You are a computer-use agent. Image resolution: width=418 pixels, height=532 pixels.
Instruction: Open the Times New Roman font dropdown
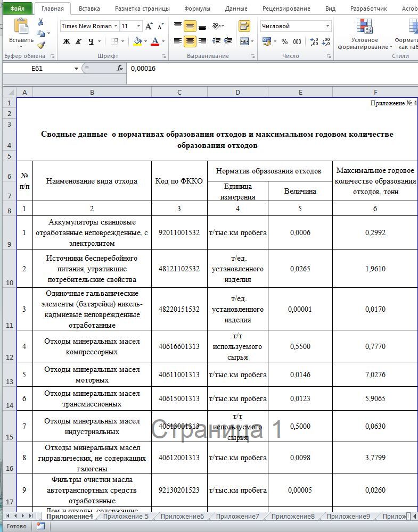click(116, 26)
